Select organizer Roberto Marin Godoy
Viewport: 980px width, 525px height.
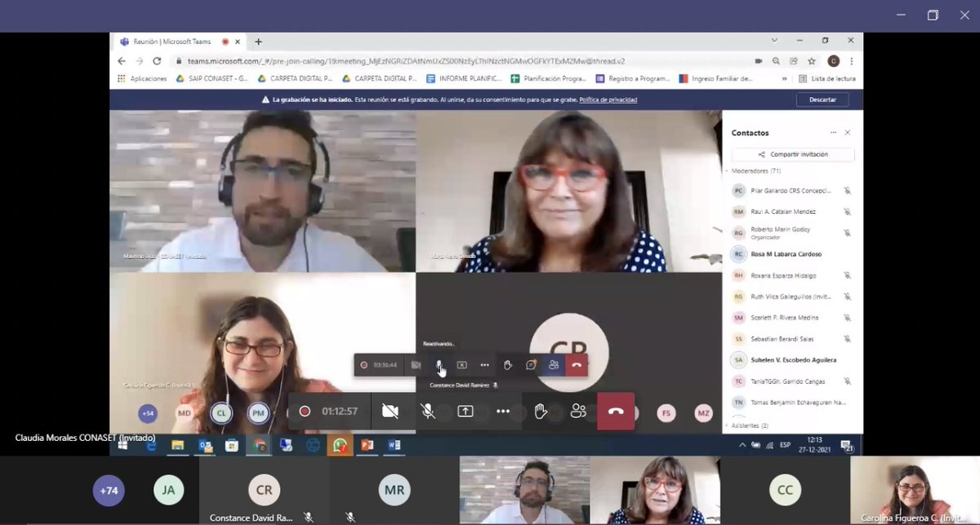(791, 233)
